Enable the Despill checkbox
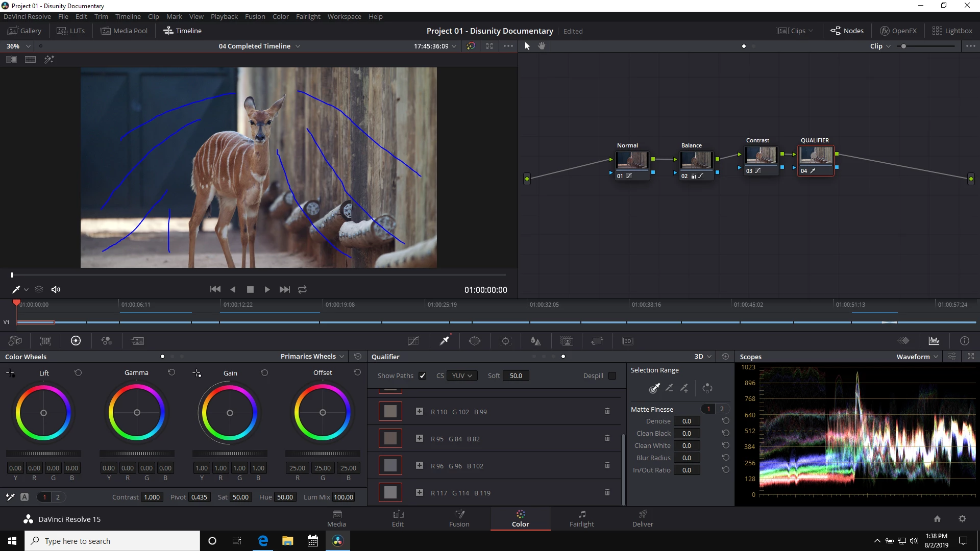 point(612,375)
